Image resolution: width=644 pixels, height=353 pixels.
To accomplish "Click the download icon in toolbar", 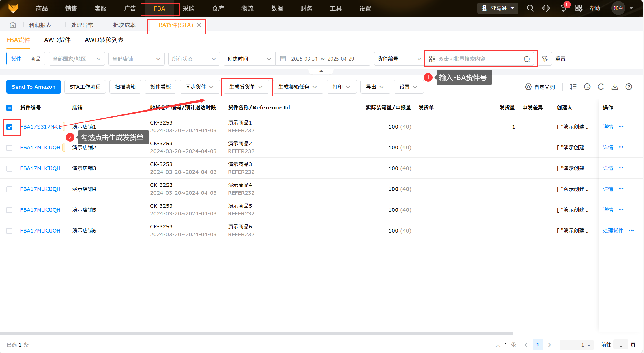I will (615, 87).
